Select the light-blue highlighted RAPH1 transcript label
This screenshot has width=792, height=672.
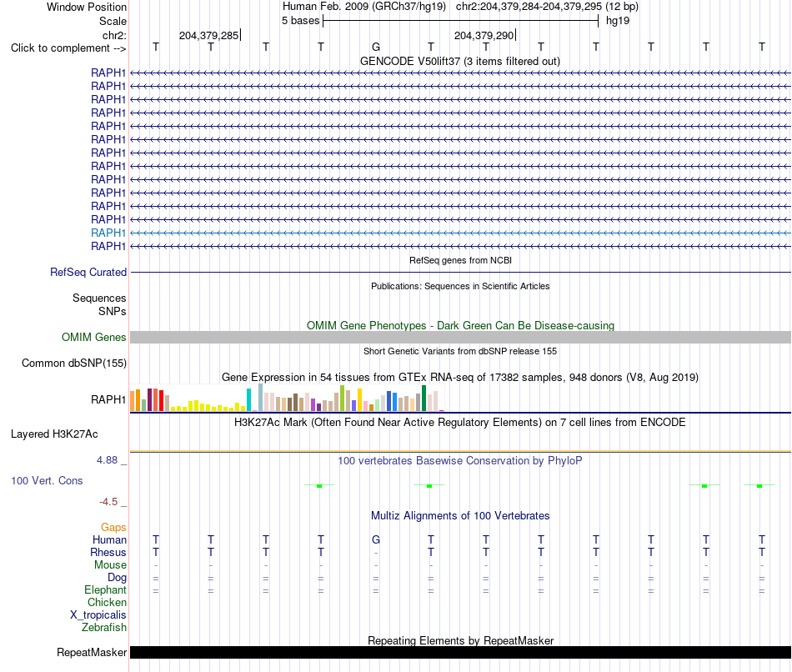point(108,233)
